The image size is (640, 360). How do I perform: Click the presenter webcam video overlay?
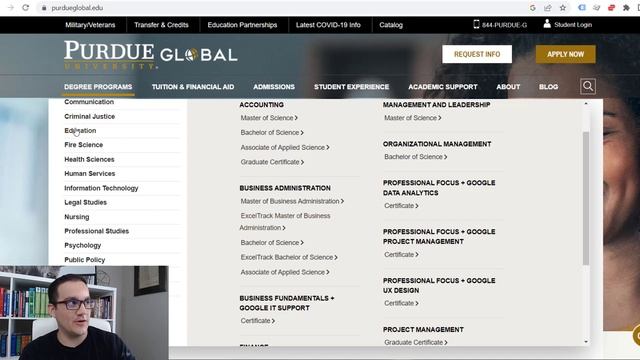coord(84,313)
